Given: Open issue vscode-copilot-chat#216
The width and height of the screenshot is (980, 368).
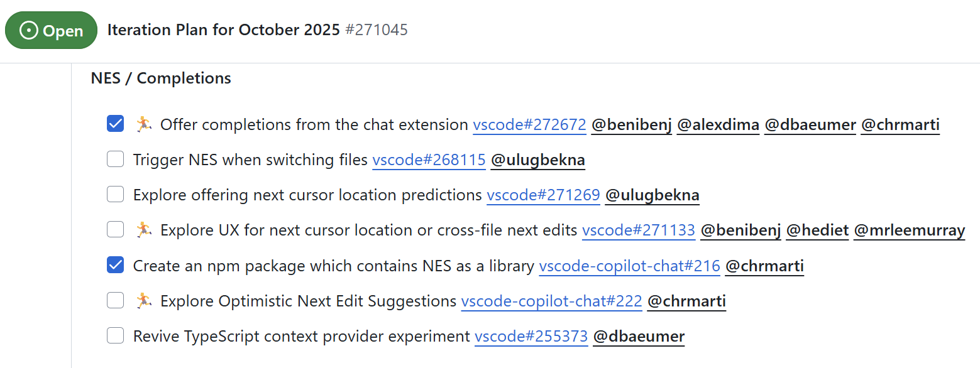Looking at the screenshot, I should tap(629, 265).
